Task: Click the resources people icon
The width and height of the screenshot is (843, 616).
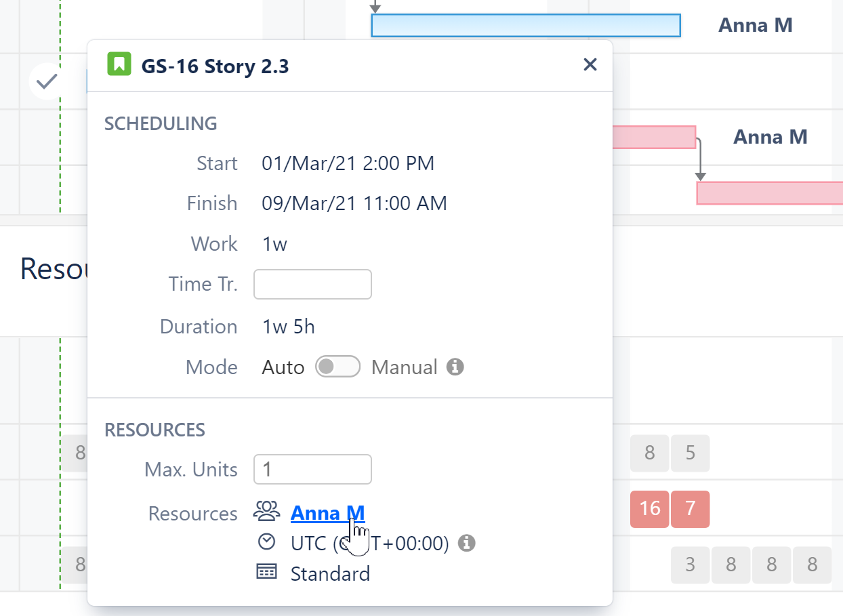Action: (266, 511)
